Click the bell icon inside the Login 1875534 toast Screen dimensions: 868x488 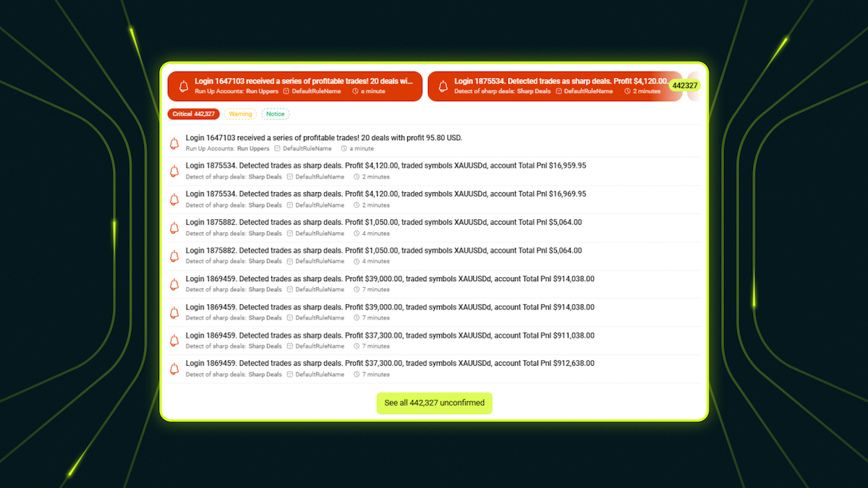click(x=444, y=85)
